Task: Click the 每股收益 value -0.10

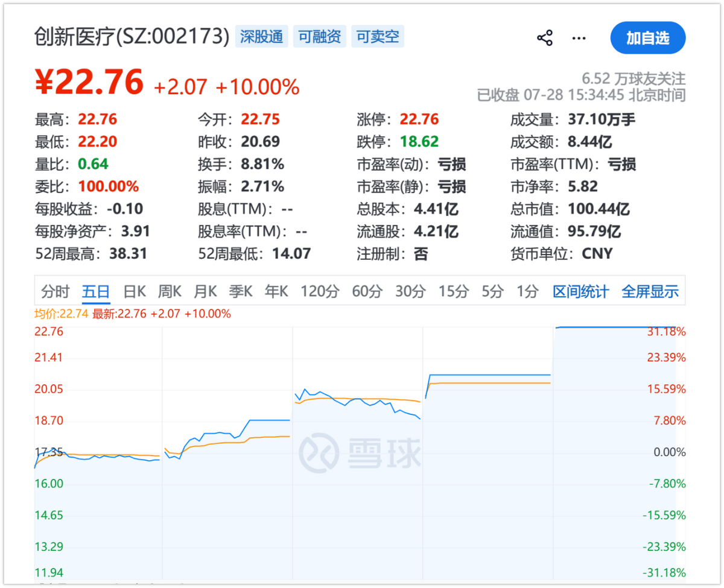Action: click(x=125, y=209)
